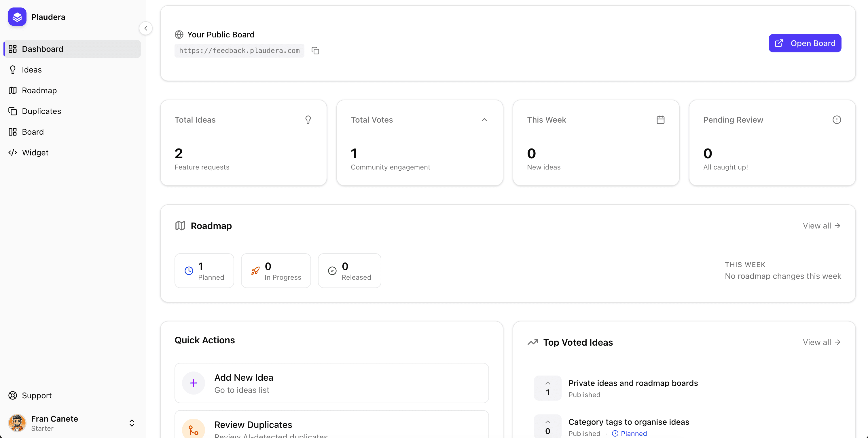
Task: Open the Duplicates section
Action: 41,111
